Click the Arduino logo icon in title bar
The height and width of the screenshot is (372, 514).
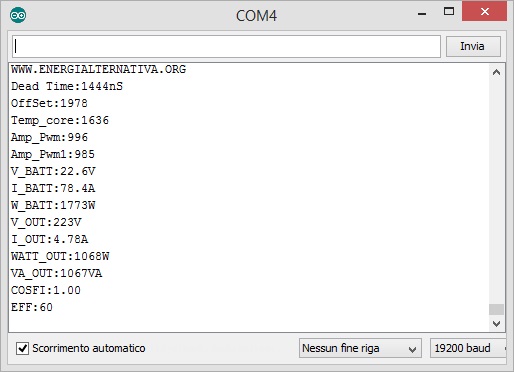tap(18, 15)
